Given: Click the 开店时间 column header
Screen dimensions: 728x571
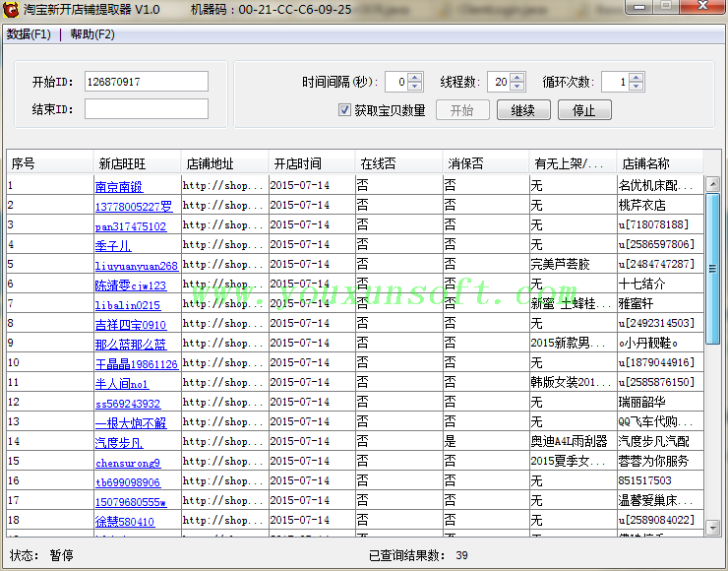Looking at the screenshot, I should click(x=312, y=163).
